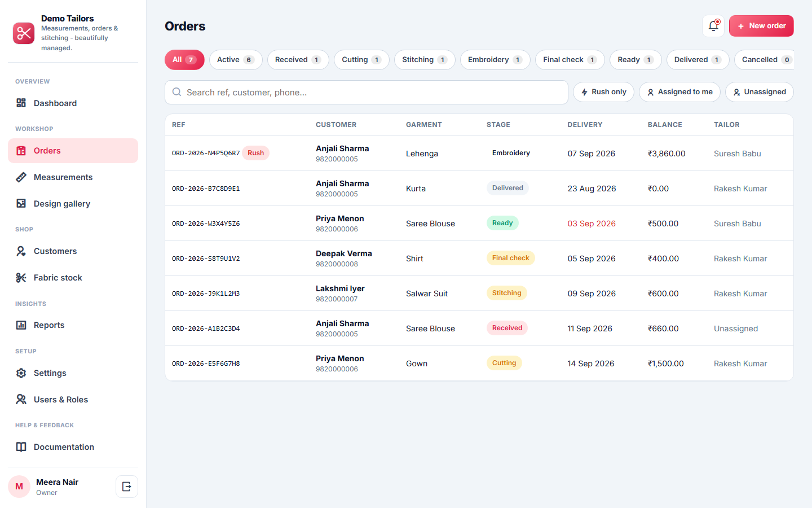Image resolution: width=812 pixels, height=508 pixels.
Task: Click the Lehenga garment cell
Action: (x=422, y=154)
